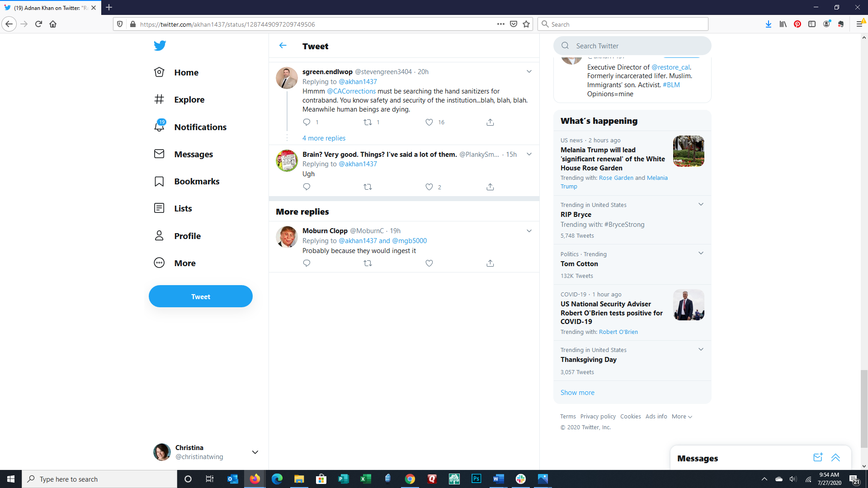868x488 pixels.
Task: Click the blue Tweet button
Action: click(201, 296)
